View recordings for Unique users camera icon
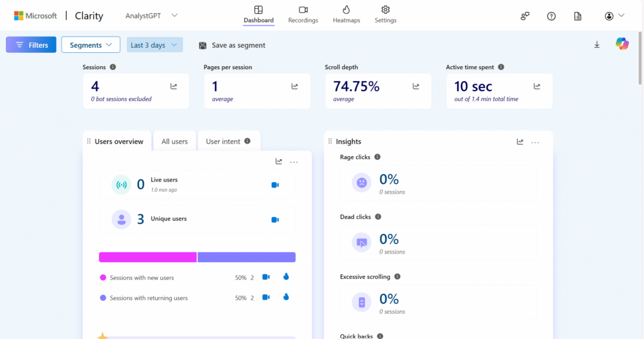644x339 pixels. point(275,220)
